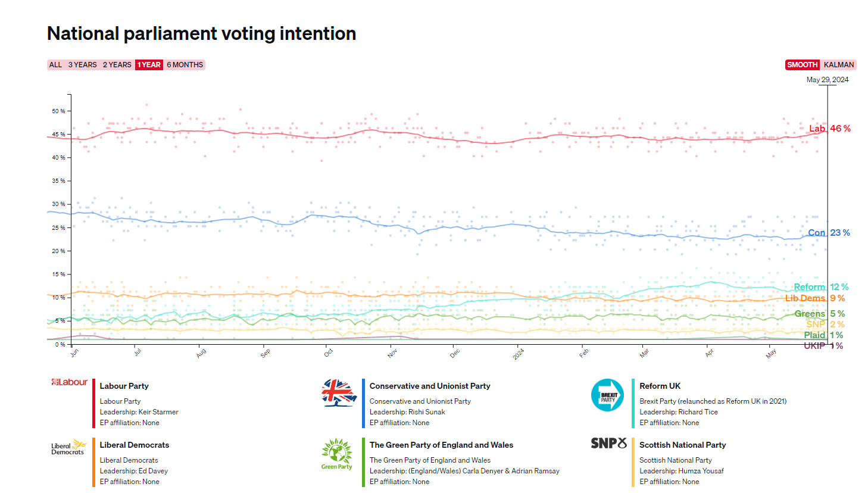Click the Lab 46 % chart label
The image size is (868, 493).
[829, 129]
